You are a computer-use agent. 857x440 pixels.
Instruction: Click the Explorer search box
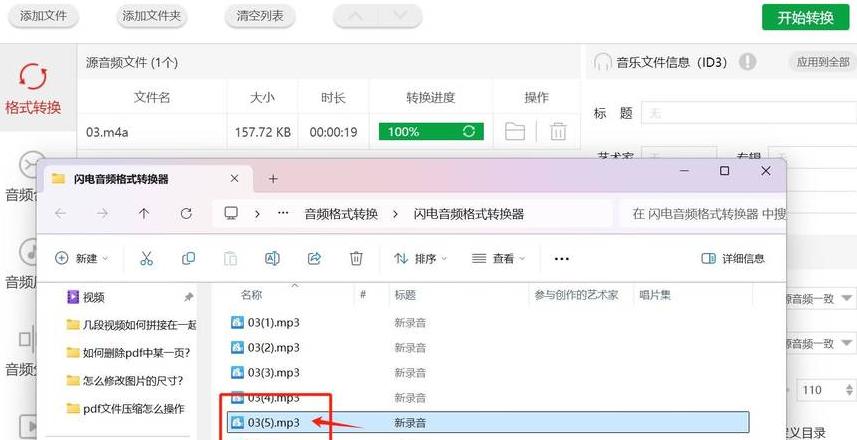(703, 214)
